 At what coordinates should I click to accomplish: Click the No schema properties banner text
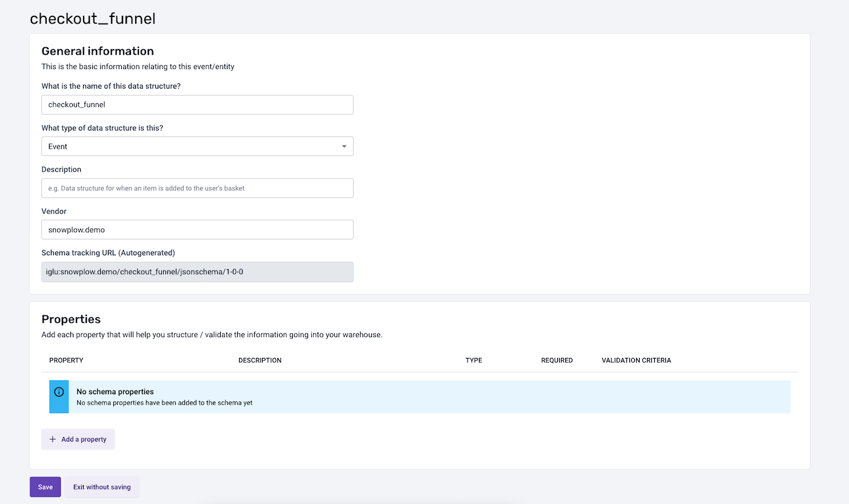115,392
